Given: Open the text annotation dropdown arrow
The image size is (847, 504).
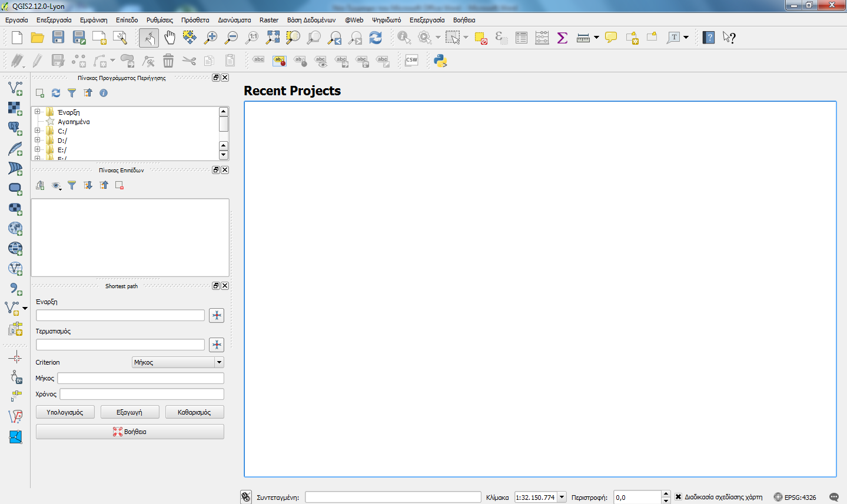Looking at the screenshot, I should (686, 38).
